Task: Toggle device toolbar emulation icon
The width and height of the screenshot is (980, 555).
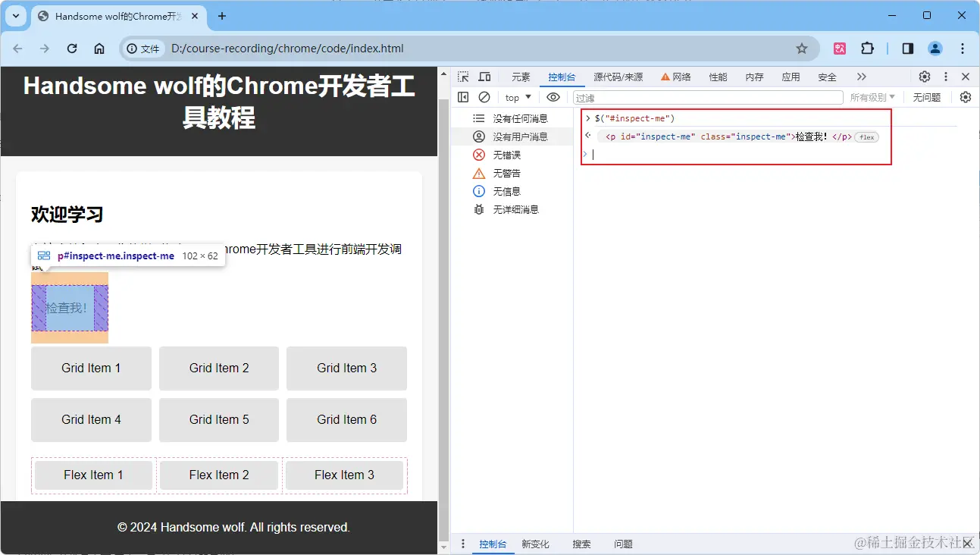Action: click(x=484, y=77)
